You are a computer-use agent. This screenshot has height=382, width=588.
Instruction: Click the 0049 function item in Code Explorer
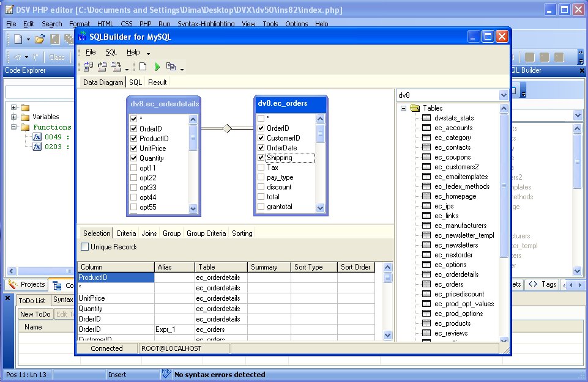[53, 137]
